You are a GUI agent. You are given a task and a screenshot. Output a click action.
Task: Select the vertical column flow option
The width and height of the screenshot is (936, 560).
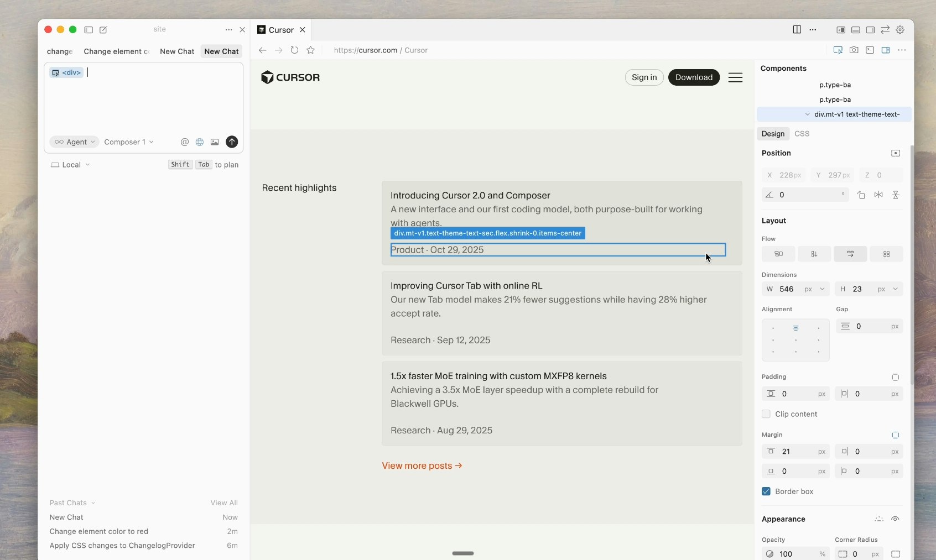[x=814, y=254]
